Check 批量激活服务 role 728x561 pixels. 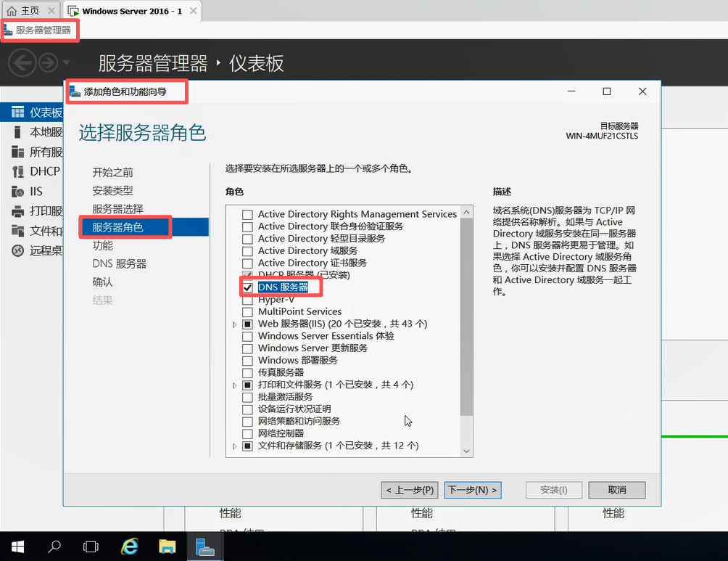(247, 398)
